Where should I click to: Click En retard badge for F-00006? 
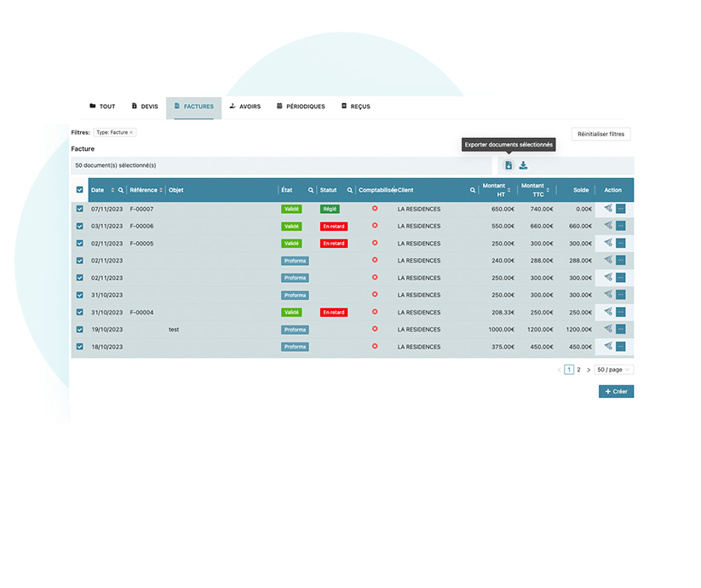[x=334, y=227]
